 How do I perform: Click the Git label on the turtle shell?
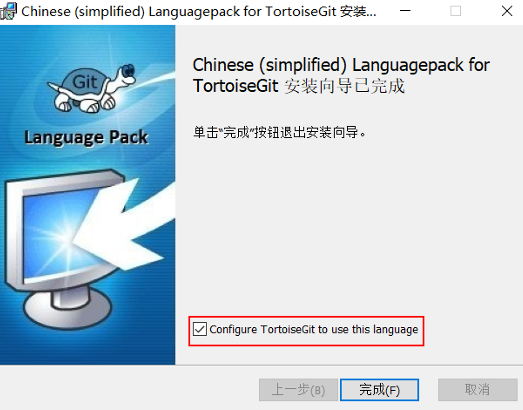84,82
